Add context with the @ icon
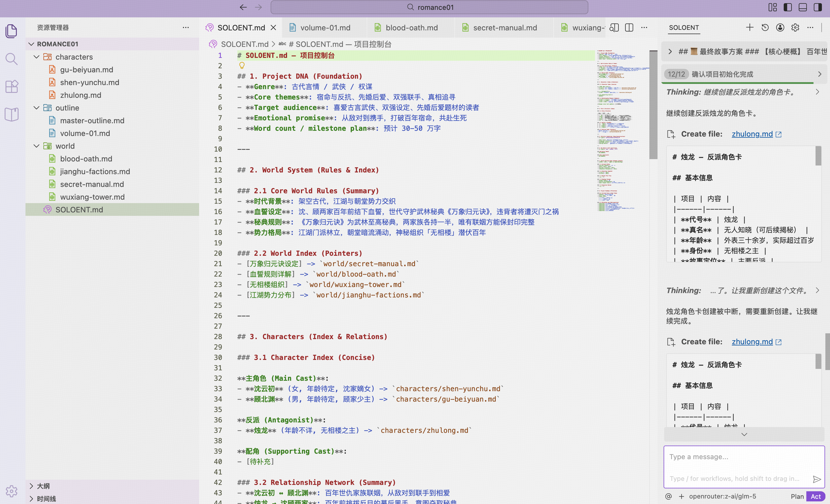The image size is (830, 504). click(x=669, y=496)
